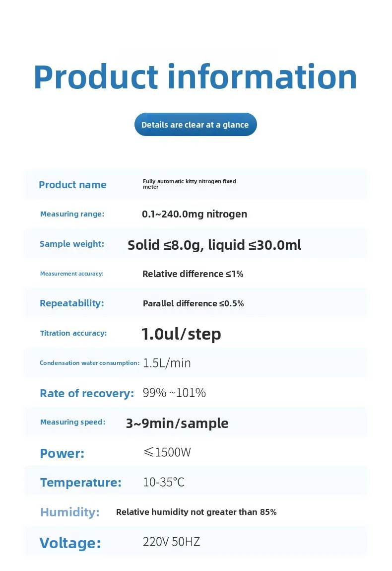Select the 'Solid ≤8.0g, liquid ≤30.0ml' value
This screenshot has width=392, height=571.
click(x=214, y=245)
